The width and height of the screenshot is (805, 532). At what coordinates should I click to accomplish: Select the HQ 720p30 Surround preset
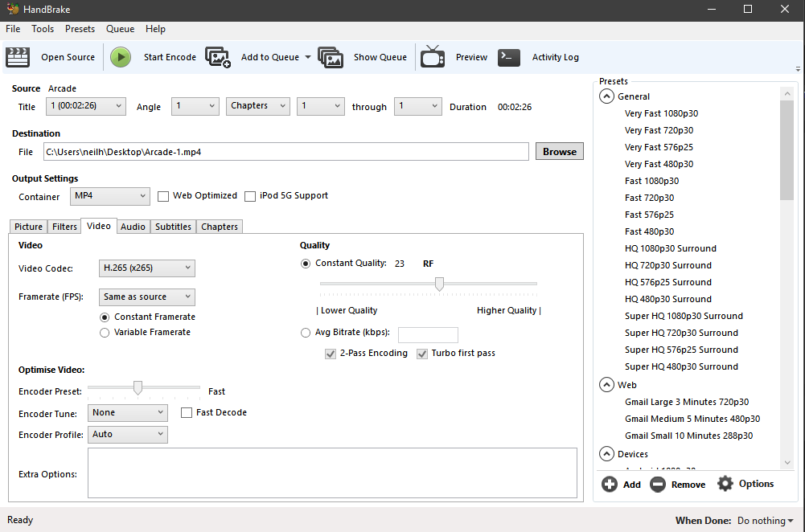(x=667, y=265)
